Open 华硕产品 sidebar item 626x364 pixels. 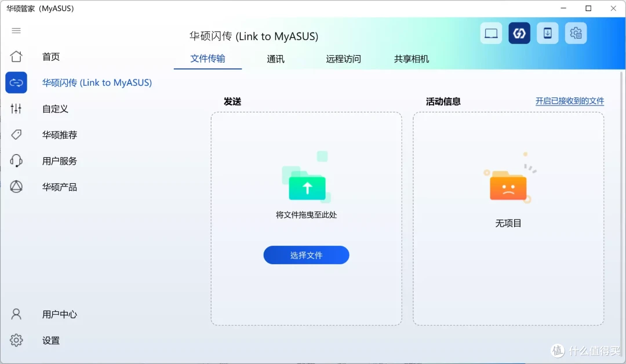60,187
